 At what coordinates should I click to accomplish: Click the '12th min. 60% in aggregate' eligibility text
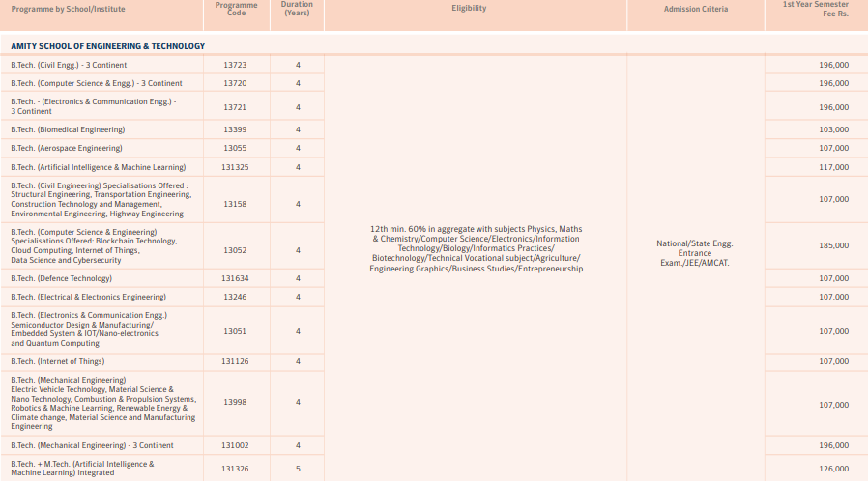tap(477, 249)
